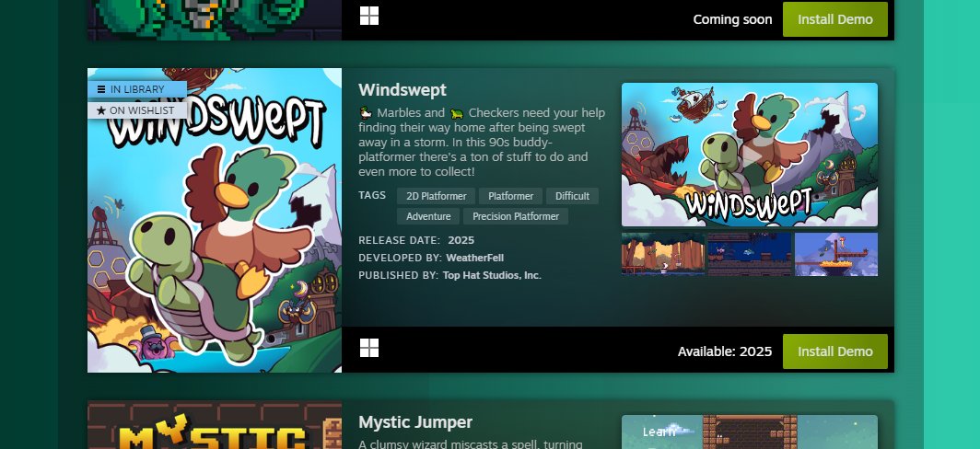Install demo for the Coming soon game
This screenshot has height=449, width=980.
(x=835, y=18)
